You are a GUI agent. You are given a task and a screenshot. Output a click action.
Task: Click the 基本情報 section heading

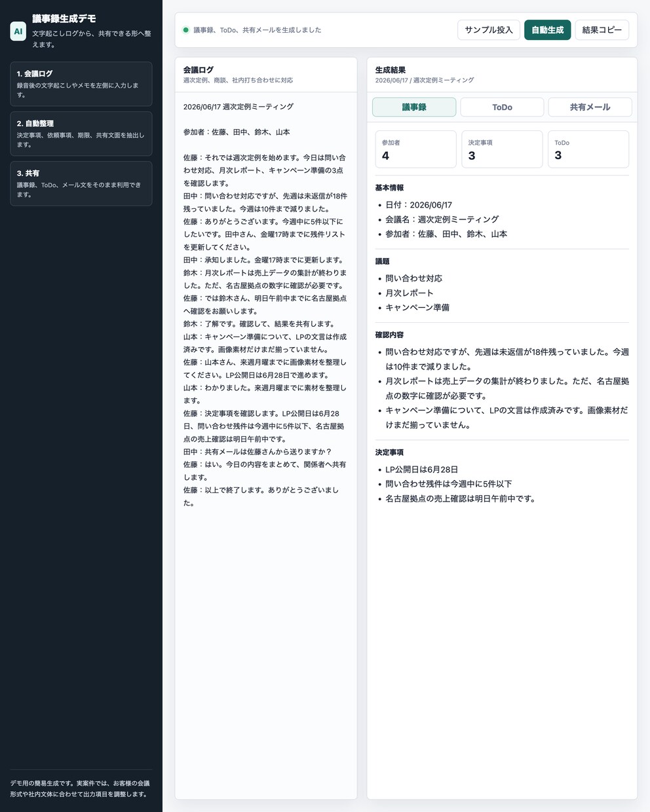[x=389, y=188]
